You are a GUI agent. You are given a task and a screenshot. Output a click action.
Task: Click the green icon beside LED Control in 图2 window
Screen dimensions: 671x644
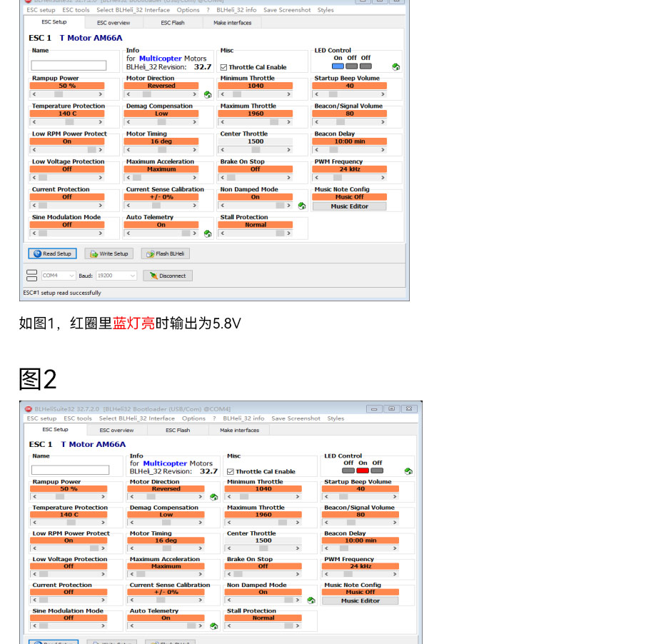(408, 471)
